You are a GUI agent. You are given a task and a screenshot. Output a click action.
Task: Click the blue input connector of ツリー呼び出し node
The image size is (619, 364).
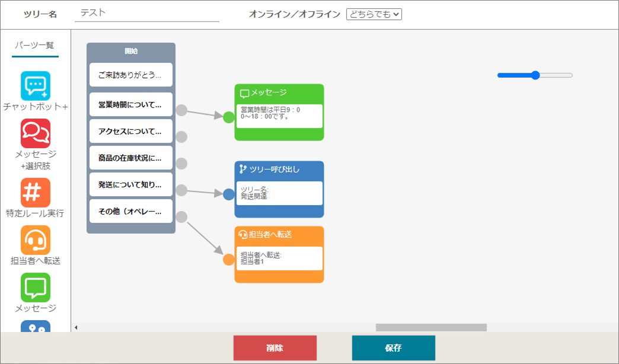point(229,194)
